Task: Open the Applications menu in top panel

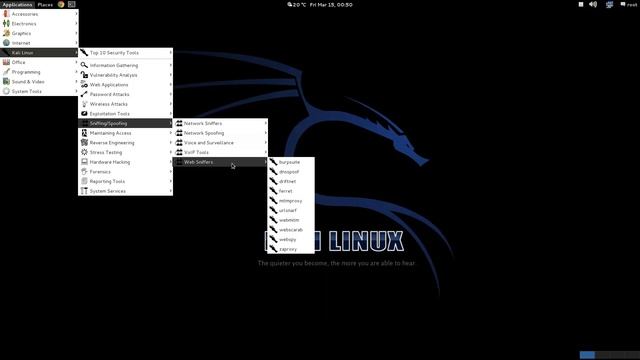Action: 17,4
